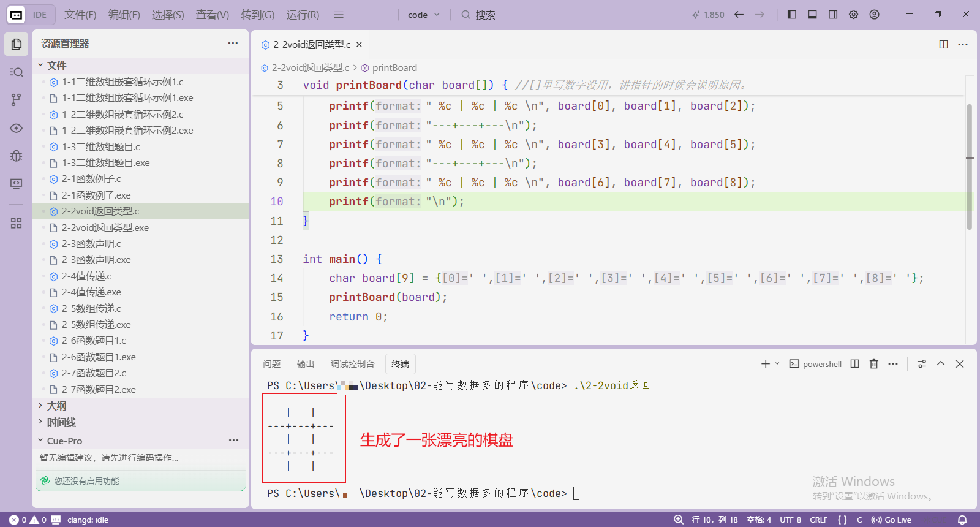Open the Extensions view
The width and height of the screenshot is (980, 527).
click(x=17, y=223)
